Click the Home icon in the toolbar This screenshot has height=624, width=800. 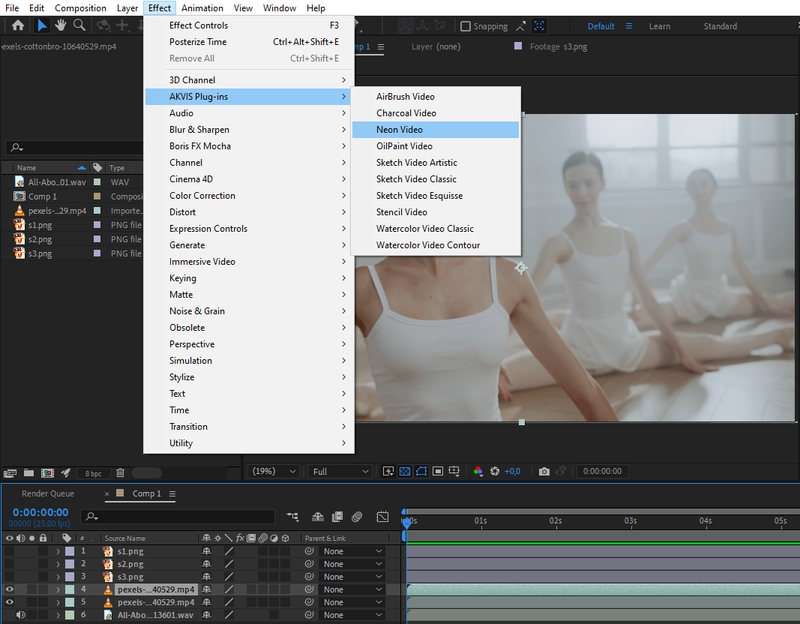pyautogui.click(x=18, y=25)
